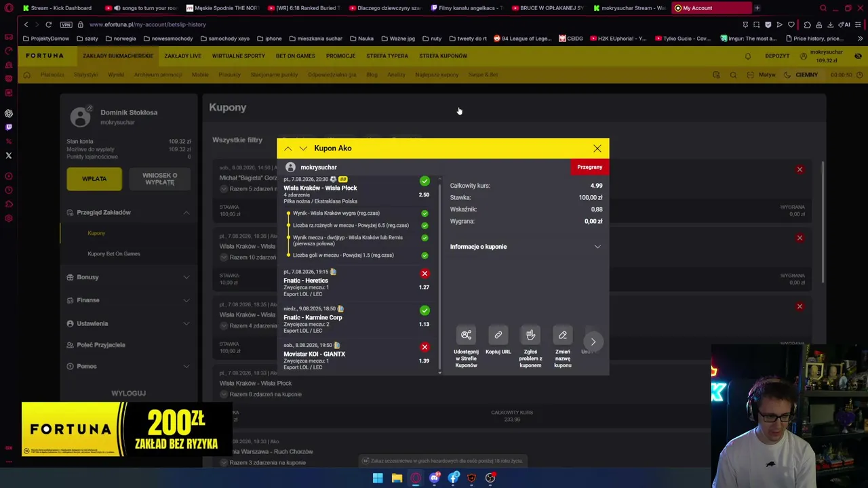The height and width of the screenshot is (488, 868).
Task: Click the Depozyt button in header
Action: (x=777, y=56)
